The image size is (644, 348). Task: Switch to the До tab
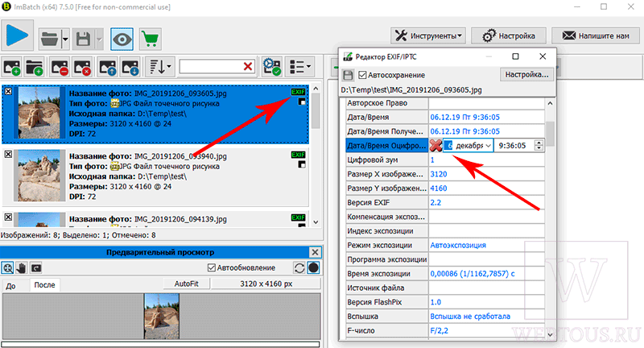pyautogui.click(x=10, y=285)
